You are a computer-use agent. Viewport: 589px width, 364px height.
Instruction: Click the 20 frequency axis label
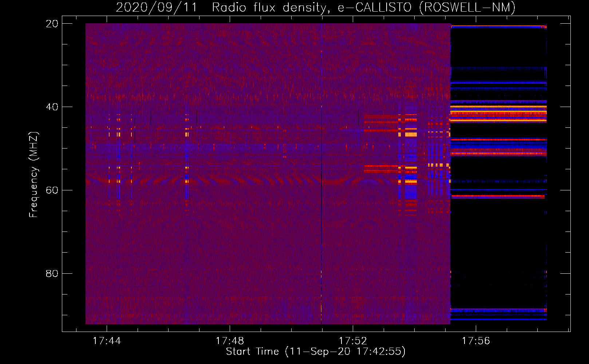(52, 24)
